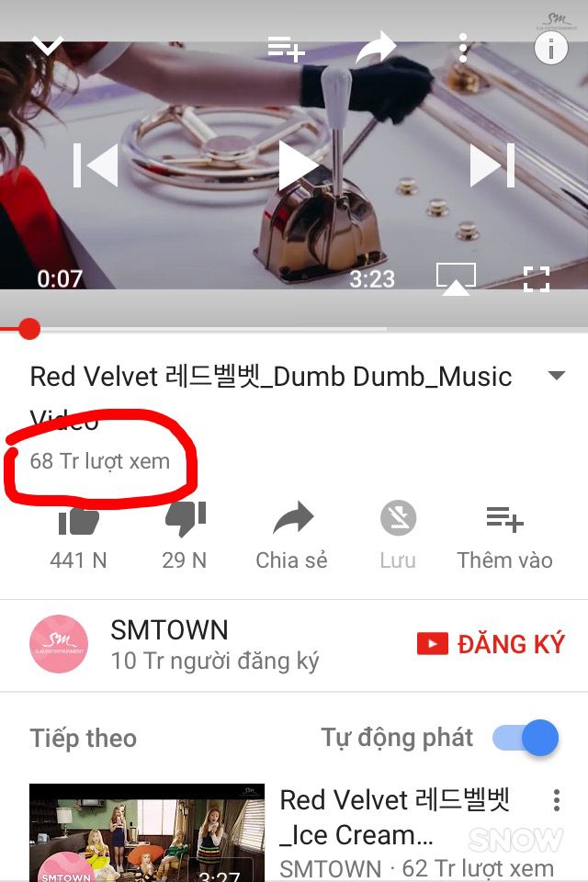Viewport: 588px width, 882px height.
Task: Subscribe via the ĐĂNG KÝ button
Action: point(491,644)
